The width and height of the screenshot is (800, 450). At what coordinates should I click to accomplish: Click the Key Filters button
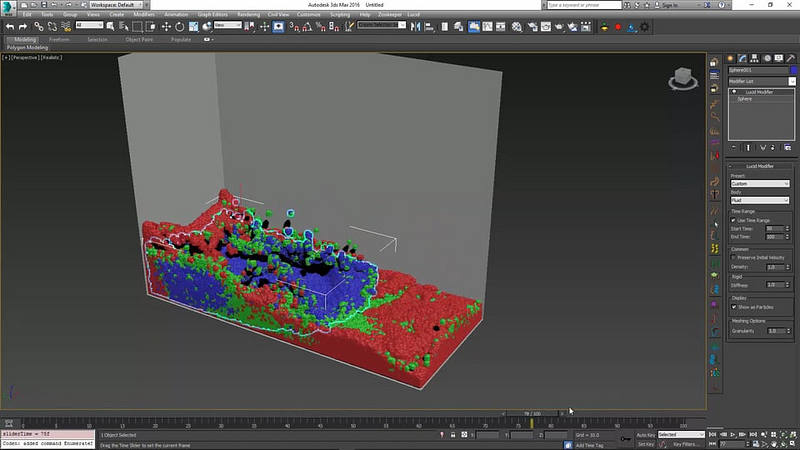click(x=686, y=444)
